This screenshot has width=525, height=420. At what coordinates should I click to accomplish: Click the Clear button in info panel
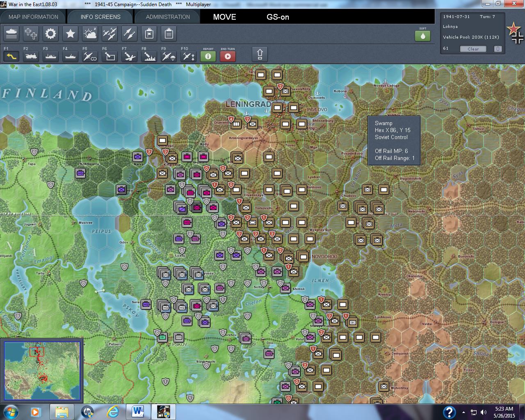pyautogui.click(x=473, y=49)
